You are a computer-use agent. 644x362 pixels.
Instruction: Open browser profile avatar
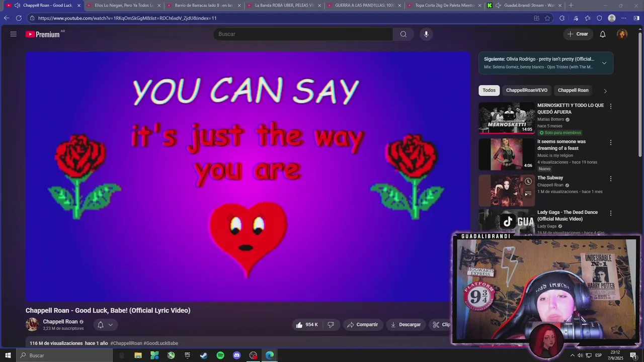click(x=612, y=18)
